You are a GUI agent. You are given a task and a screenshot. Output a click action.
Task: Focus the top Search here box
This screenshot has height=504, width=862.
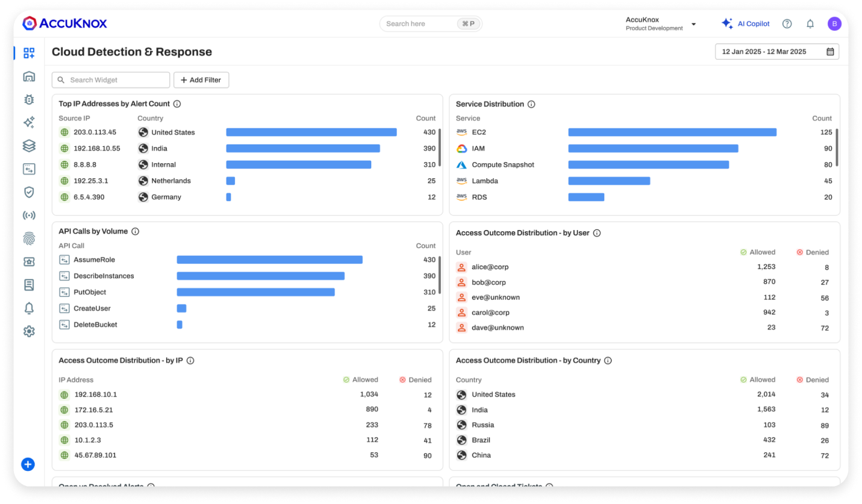420,24
